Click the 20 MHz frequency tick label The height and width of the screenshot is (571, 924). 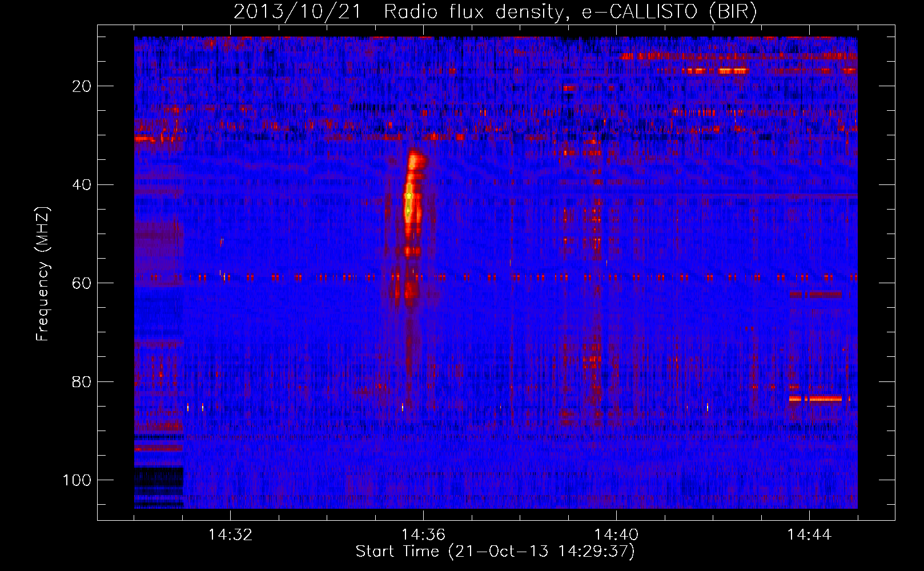(x=82, y=86)
